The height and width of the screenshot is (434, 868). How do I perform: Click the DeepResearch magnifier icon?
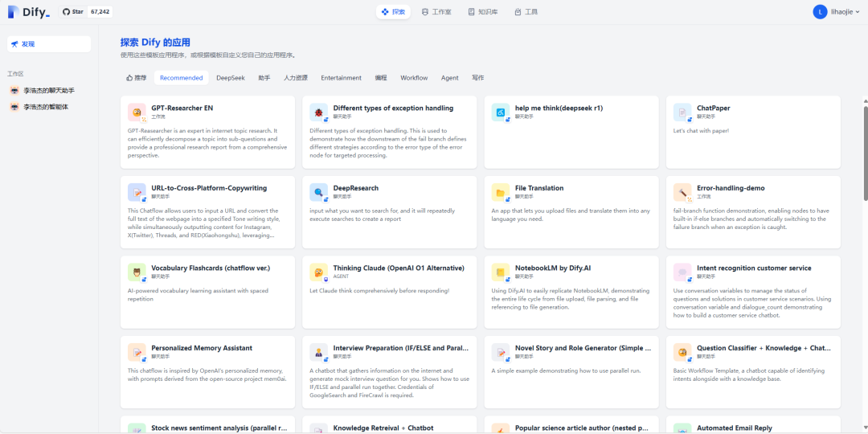[x=319, y=192]
